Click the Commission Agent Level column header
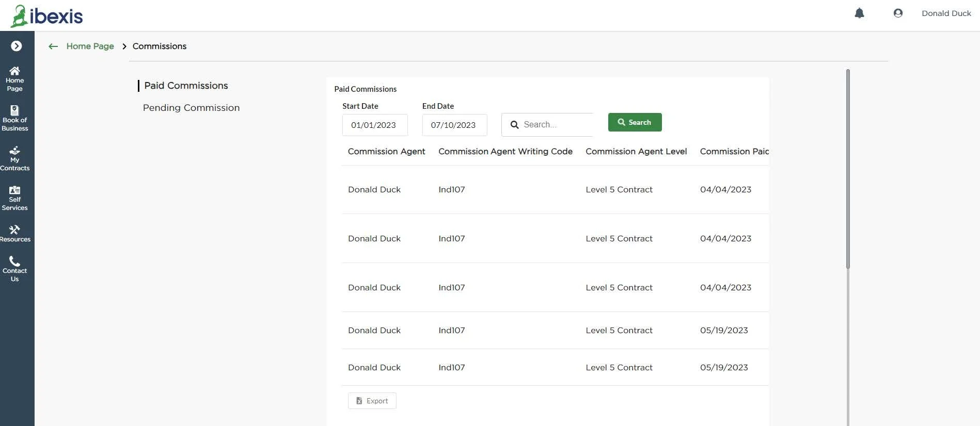This screenshot has width=980, height=426. (636, 152)
